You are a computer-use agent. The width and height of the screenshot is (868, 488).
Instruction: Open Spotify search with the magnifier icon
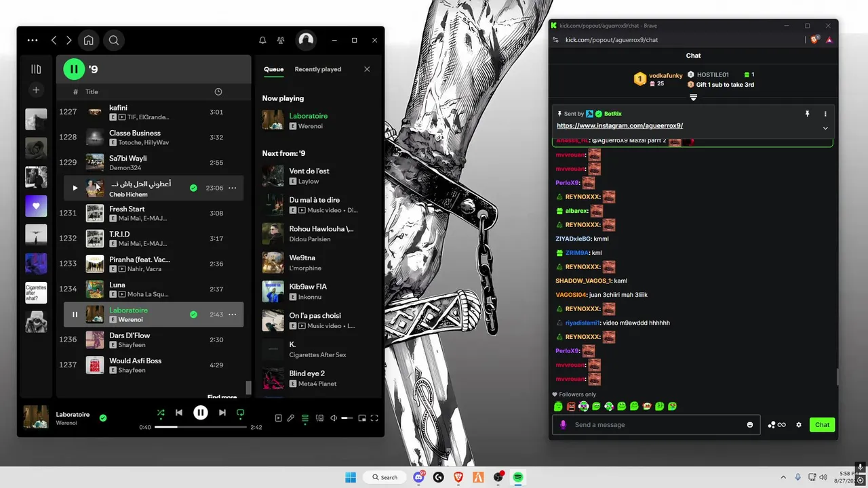coord(114,40)
